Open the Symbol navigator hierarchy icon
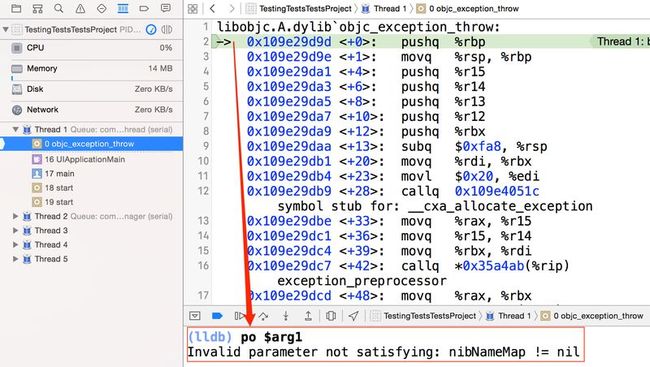 [38, 8]
